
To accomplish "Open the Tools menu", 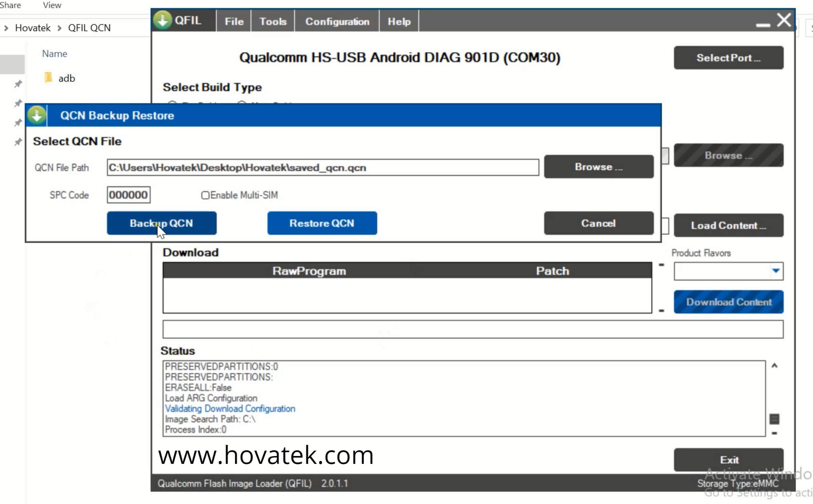I will click(x=273, y=21).
